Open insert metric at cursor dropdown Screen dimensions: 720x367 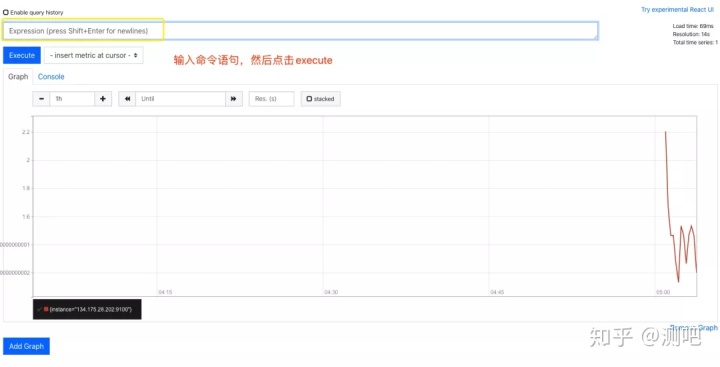(x=94, y=55)
